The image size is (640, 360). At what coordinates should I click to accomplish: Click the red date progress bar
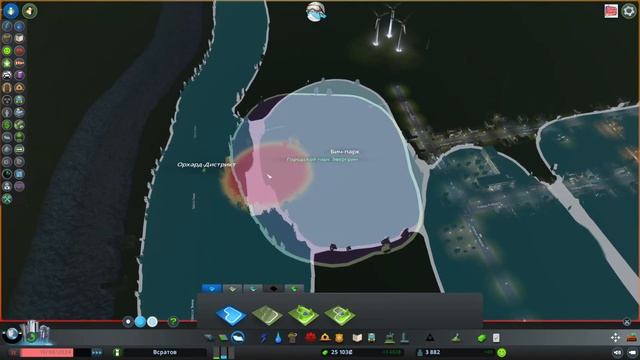[x=47, y=352]
